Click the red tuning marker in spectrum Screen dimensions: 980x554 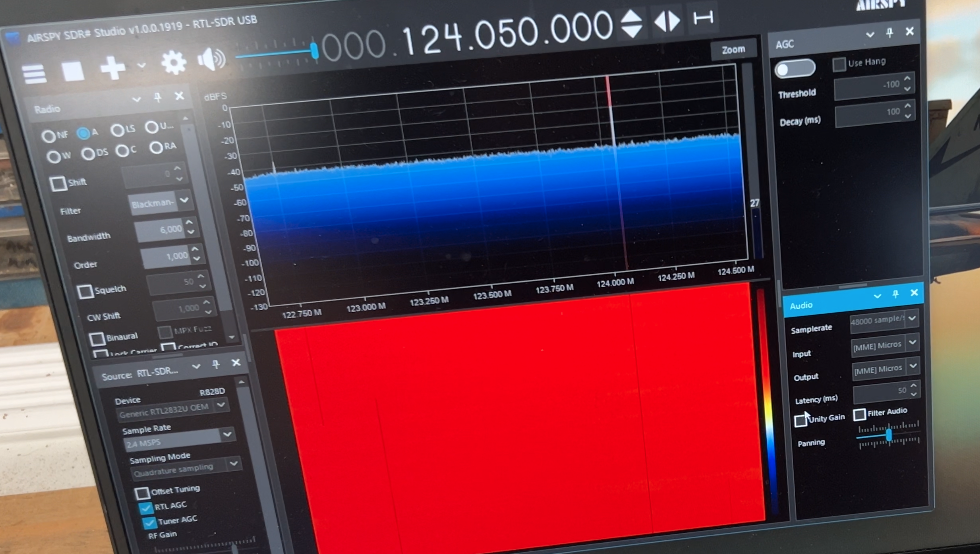(x=616, y=175)
